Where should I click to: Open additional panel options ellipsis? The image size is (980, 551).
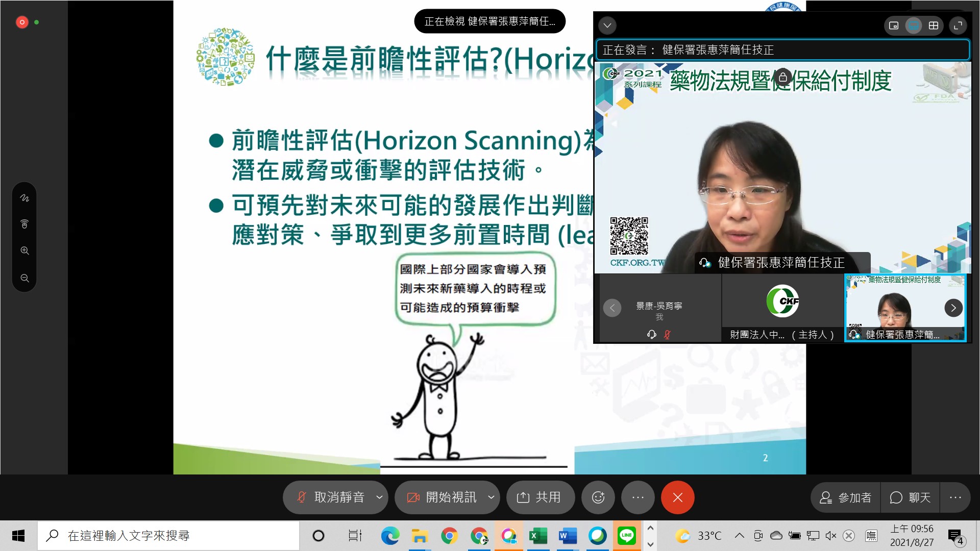coord(955,497)
